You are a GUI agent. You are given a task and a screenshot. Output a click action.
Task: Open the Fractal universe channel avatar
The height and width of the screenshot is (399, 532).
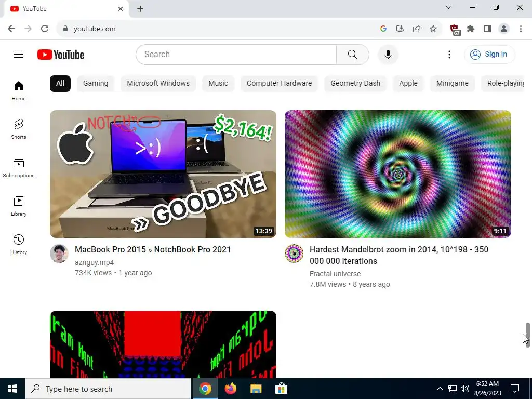click(294, 254)
